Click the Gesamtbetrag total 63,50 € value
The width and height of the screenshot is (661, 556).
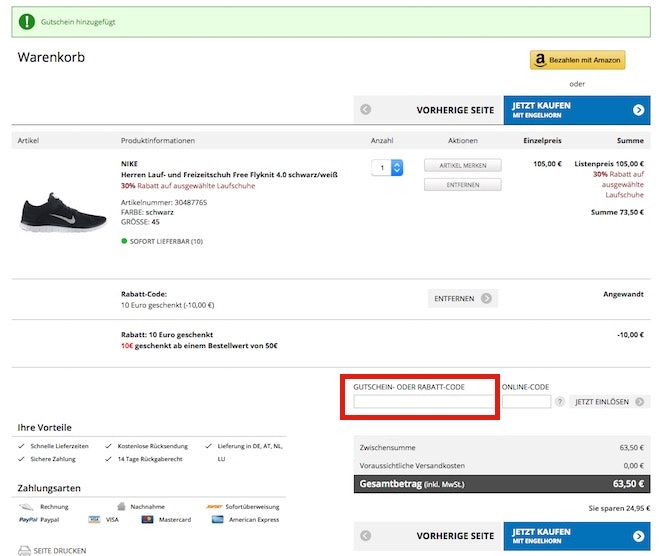628,483
